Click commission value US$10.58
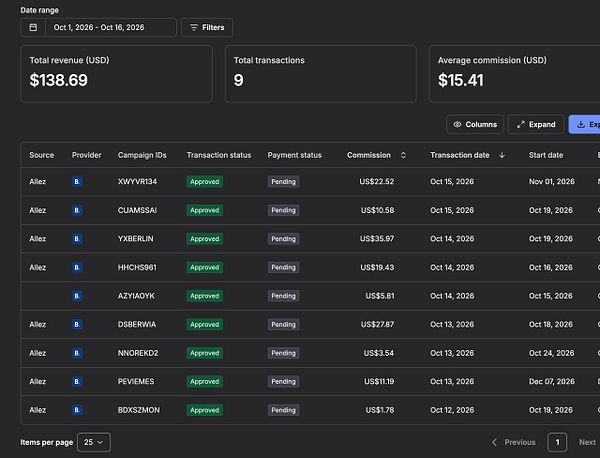Image resolution: width=600 pixels, height=458 pixels. pyautogui.click(x=377, y=210)
